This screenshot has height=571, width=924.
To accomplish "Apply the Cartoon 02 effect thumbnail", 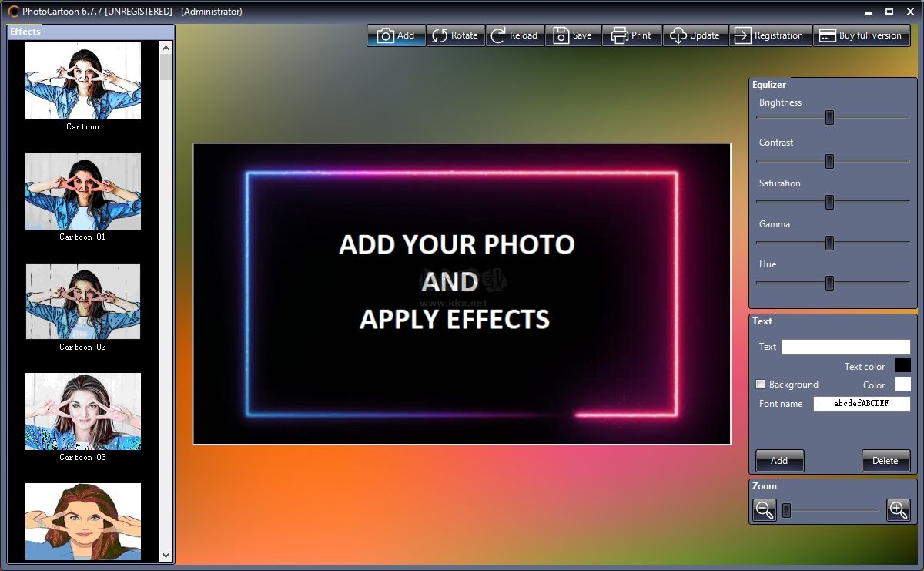I will (83, 301).
